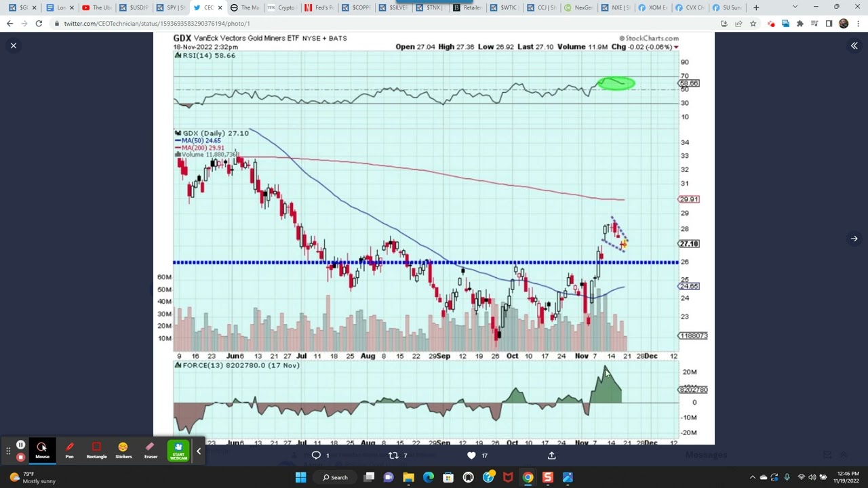Click the browser back arrow
The image size is (868, 488).
9,24
